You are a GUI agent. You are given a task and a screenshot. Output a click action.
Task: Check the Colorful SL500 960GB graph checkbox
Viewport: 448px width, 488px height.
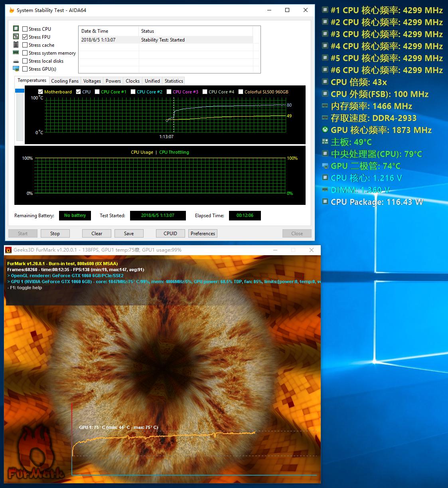coord(241,91)
